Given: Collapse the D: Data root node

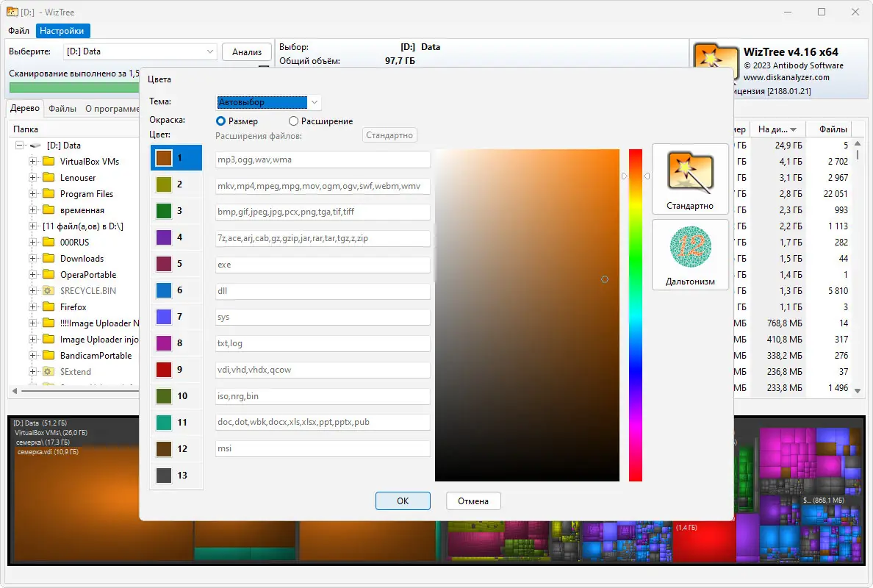Looking at the screenshot, I should [20, 146].
